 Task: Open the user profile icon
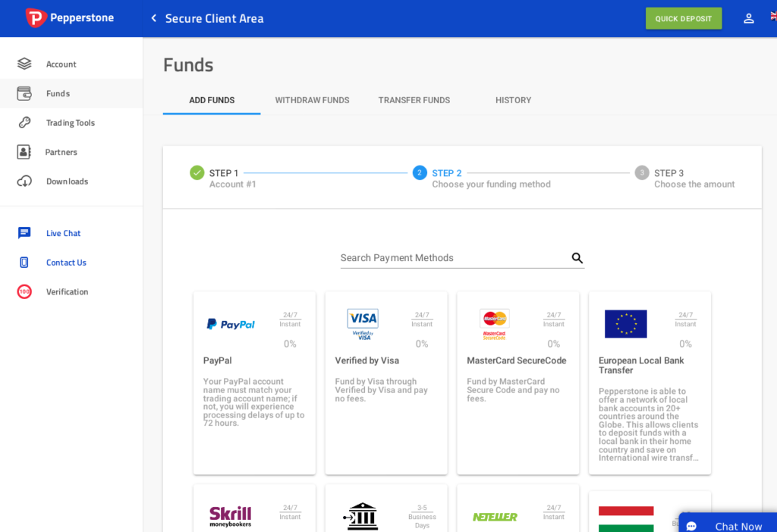pyautogui.click(x=748, y=19)
